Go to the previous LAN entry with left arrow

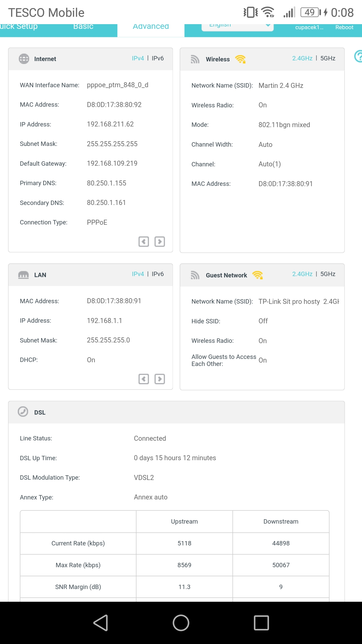(x=144, y=379)
